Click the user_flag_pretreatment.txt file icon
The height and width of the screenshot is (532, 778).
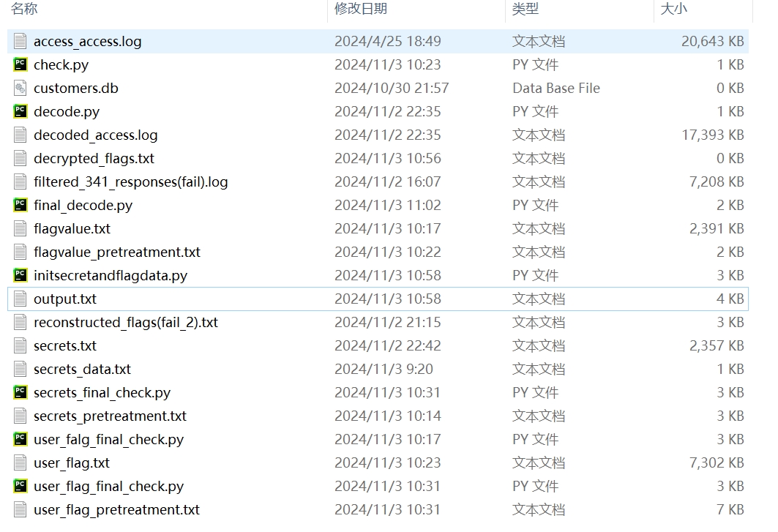tap(20, 509)
